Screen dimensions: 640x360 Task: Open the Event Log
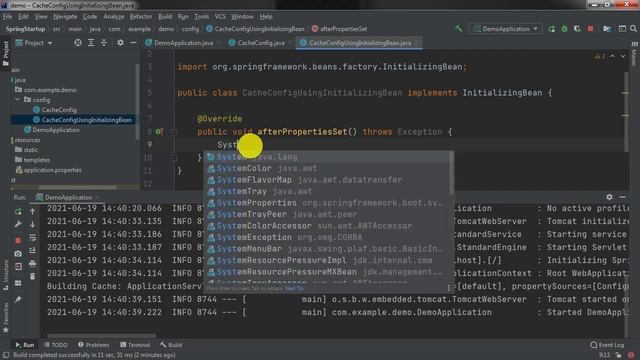tap(607, 345)
